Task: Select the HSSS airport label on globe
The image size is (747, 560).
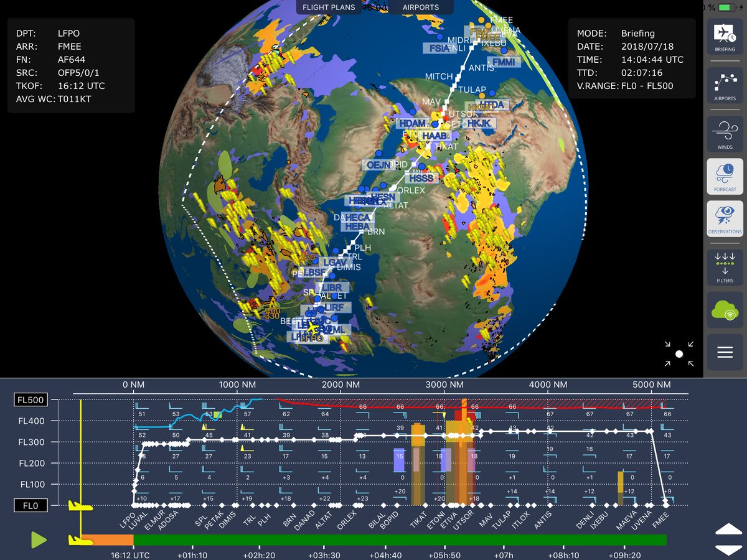Action: tap(421, 178)
